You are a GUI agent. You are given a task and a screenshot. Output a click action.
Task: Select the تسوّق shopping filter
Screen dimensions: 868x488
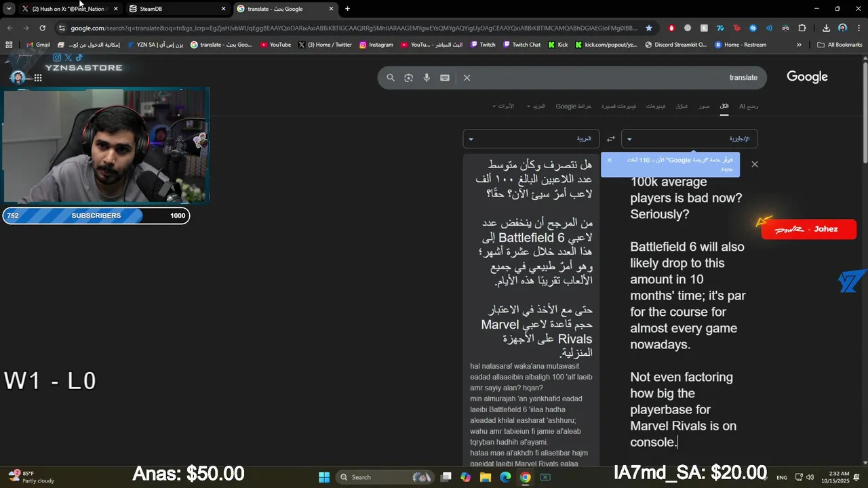(682, 106)
